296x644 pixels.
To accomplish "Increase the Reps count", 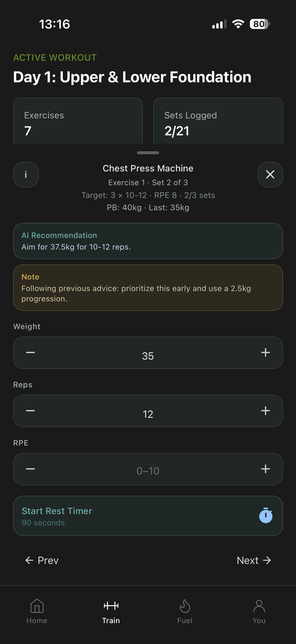I will click(266, 411).
